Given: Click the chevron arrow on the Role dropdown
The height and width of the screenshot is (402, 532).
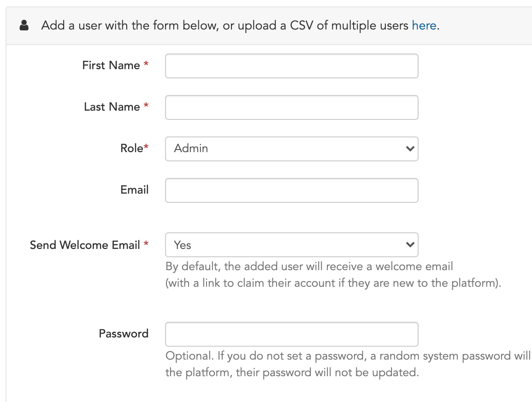Looking at the screenshot, I should [410, 148].
